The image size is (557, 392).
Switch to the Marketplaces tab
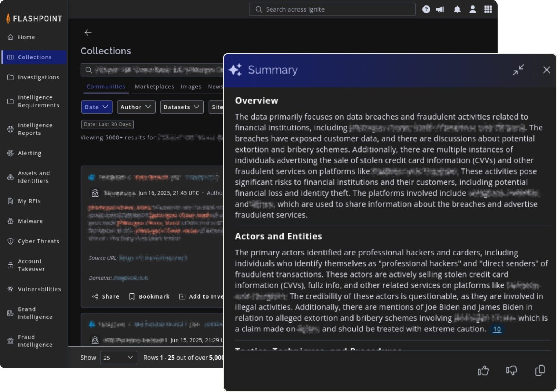154,87
